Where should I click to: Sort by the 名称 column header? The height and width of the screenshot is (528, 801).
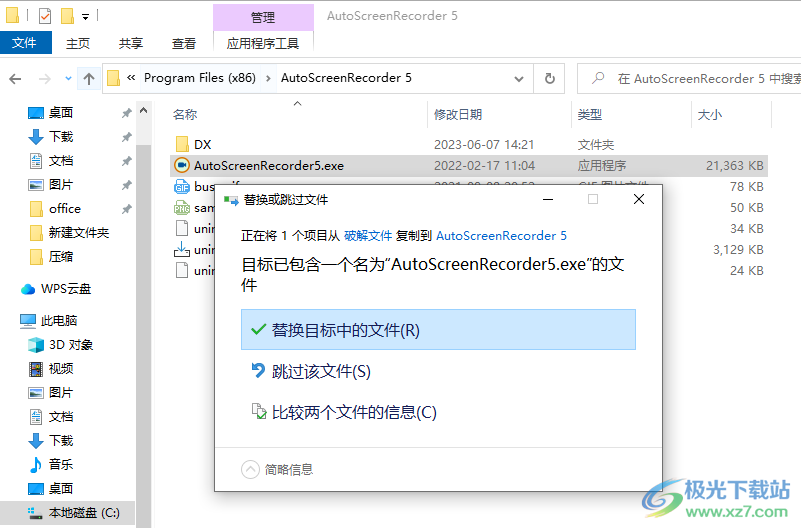[x=185, y=114]
